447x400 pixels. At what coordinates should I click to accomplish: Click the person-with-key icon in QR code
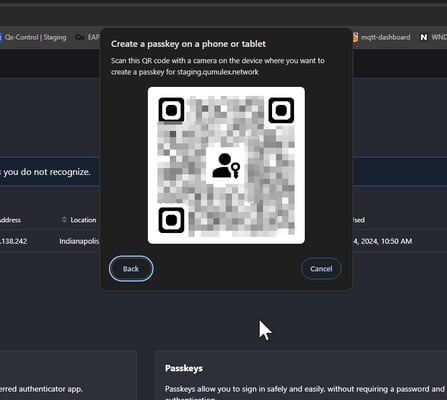[226, 166]
